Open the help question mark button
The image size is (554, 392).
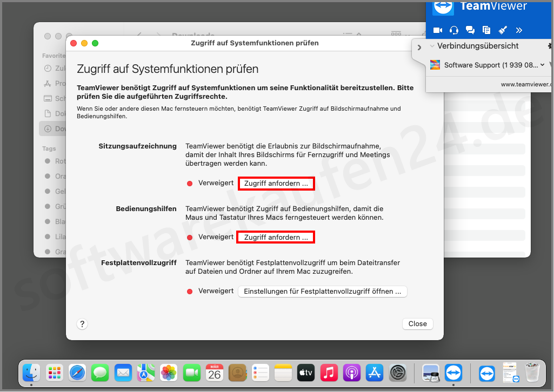[82, 324]
